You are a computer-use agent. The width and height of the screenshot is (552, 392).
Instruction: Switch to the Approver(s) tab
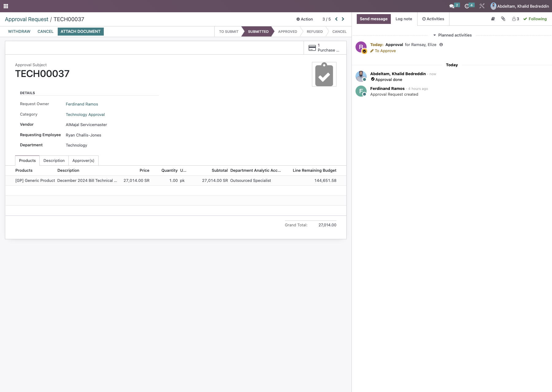point(83,161)
